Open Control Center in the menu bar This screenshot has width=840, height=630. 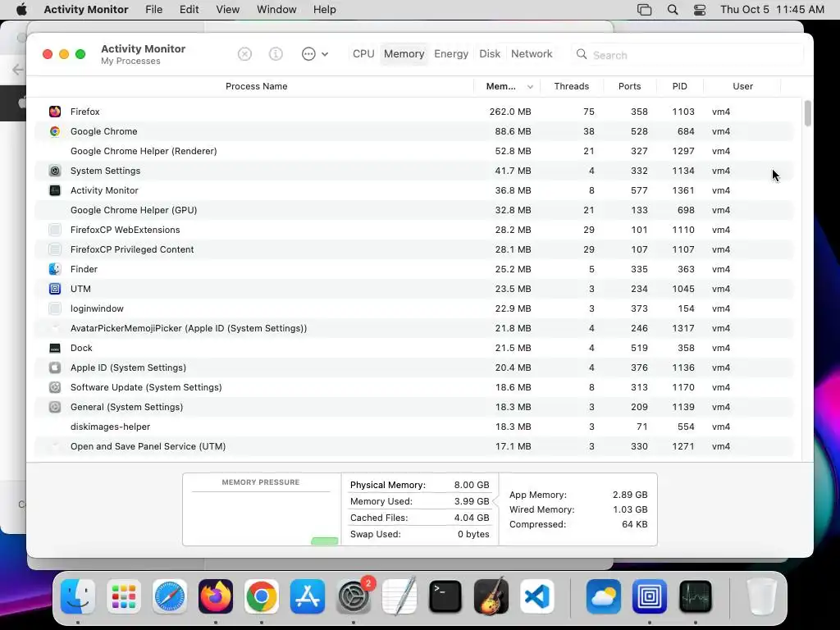(700, 10)
